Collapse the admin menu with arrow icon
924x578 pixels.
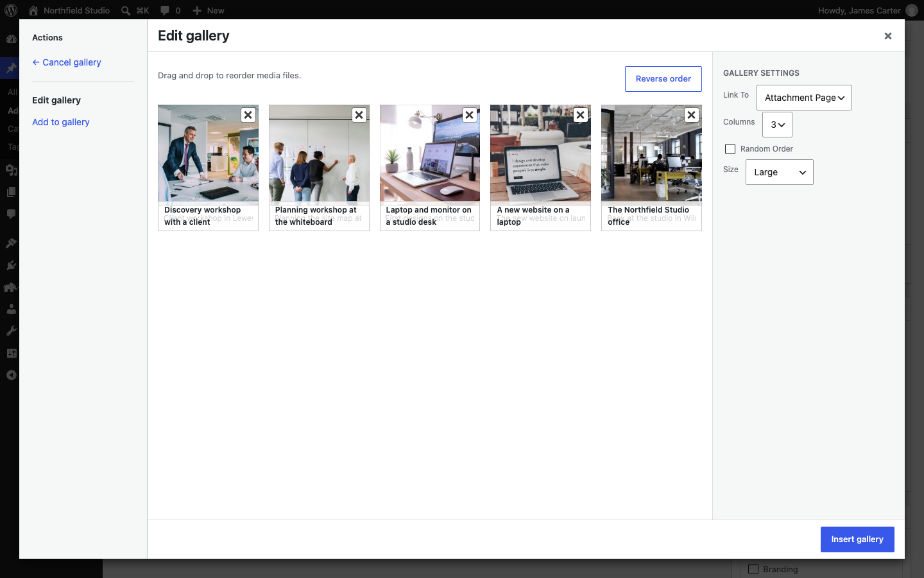pos(11,375)
